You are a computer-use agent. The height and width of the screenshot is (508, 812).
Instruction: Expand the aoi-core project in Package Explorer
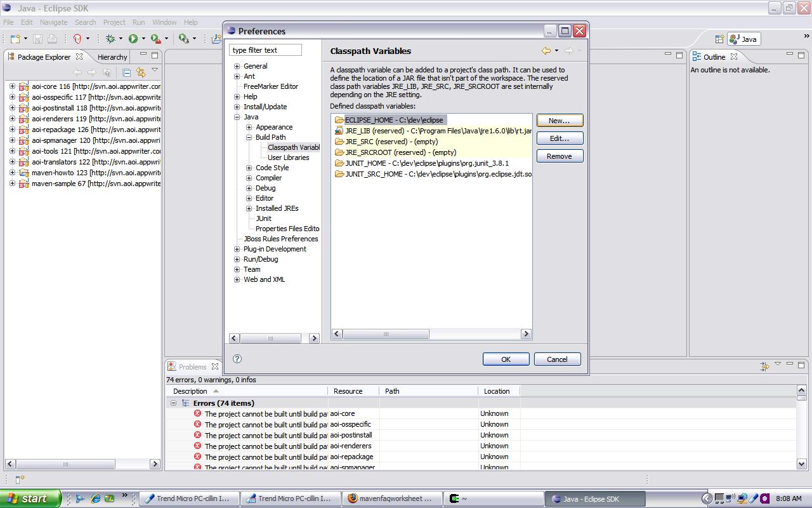click(12, 86)
